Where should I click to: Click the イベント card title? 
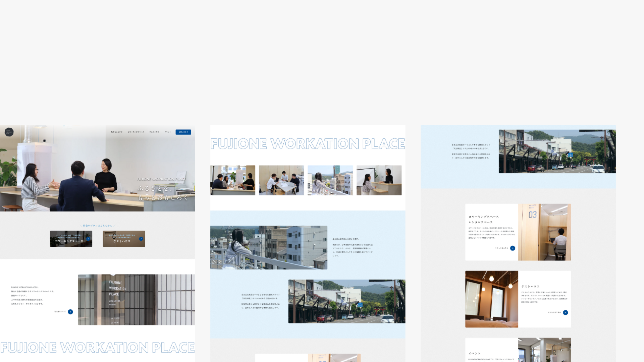point(475,353)
